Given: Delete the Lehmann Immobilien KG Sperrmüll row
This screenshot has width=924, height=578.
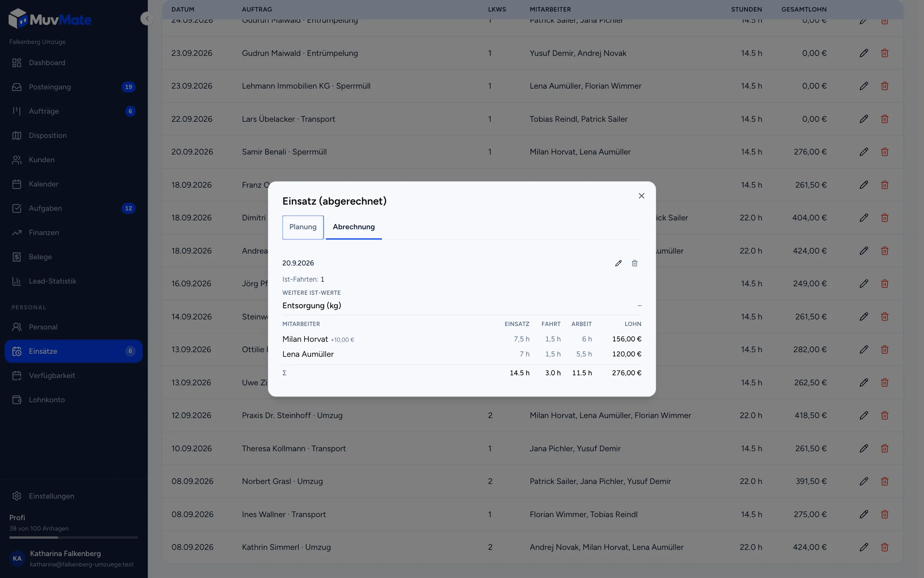Looking at the screenshot, I should 884,86.
